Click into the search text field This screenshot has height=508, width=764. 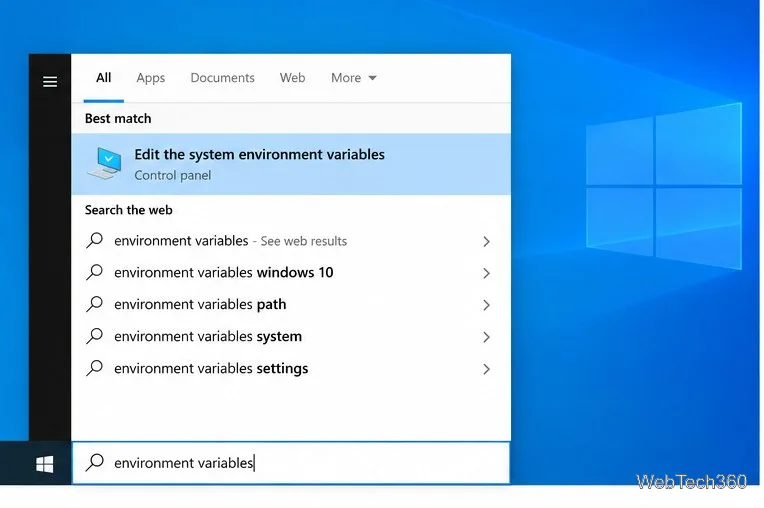[291, 463]
